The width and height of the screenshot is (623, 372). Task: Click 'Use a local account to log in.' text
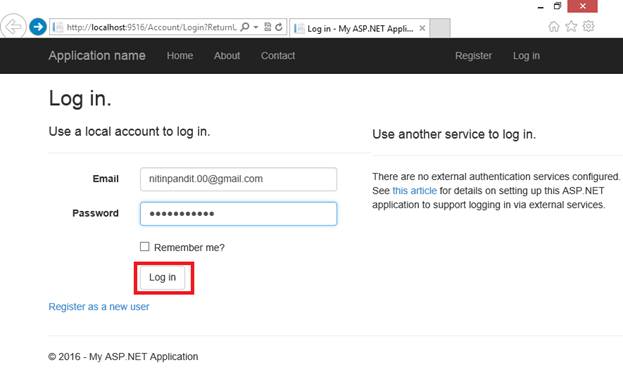[129, 132]
